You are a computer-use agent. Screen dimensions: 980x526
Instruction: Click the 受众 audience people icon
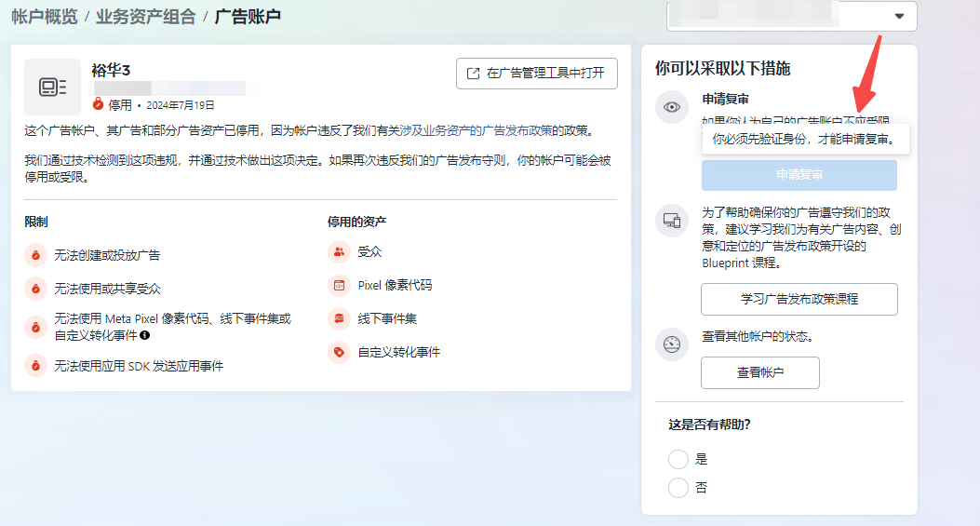pyautogui.click(x=339, y=251)
